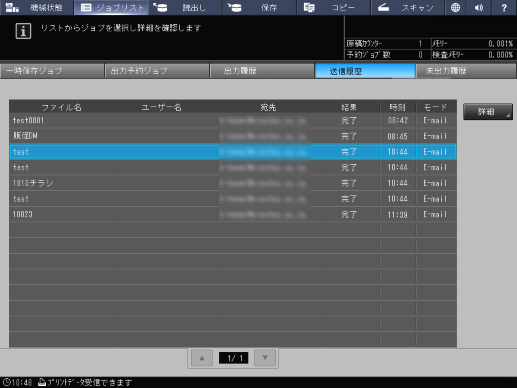Click the 08:45 time cell
This screenshot has height=388, width=517.
pyautogui.click(x=398, y=136)
